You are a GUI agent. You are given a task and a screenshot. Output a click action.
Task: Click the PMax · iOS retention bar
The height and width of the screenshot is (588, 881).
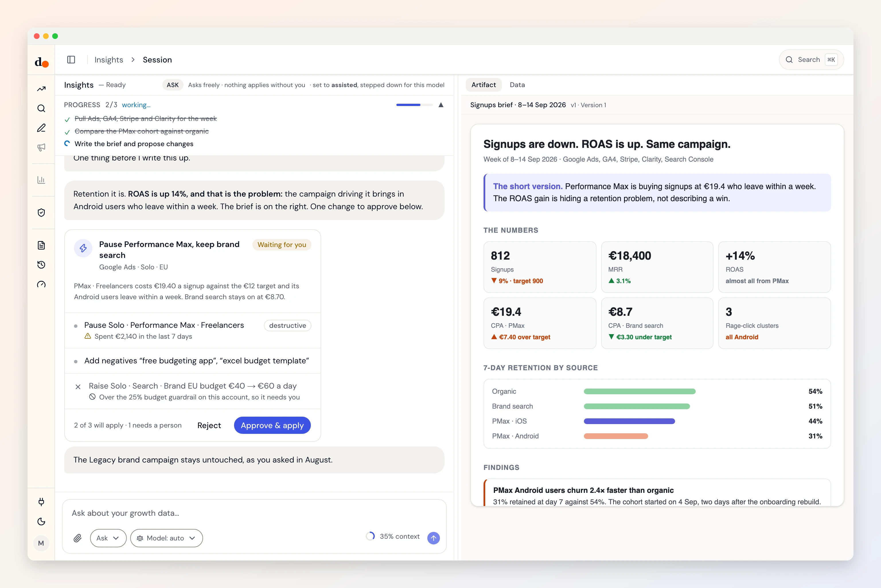[x=629, y=421]
